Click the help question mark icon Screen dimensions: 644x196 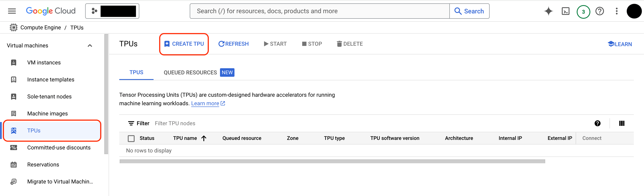tap(599, 11)
